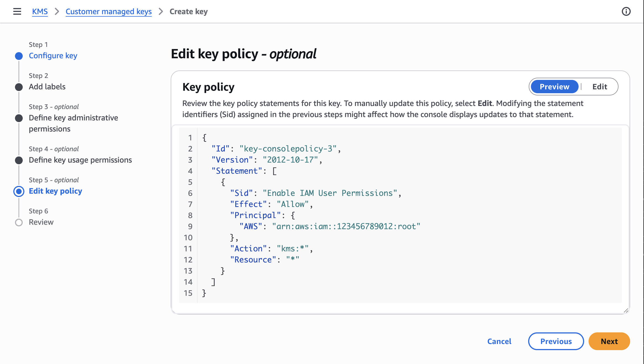Click the "2012-10-17" Version value

point(290,160)
